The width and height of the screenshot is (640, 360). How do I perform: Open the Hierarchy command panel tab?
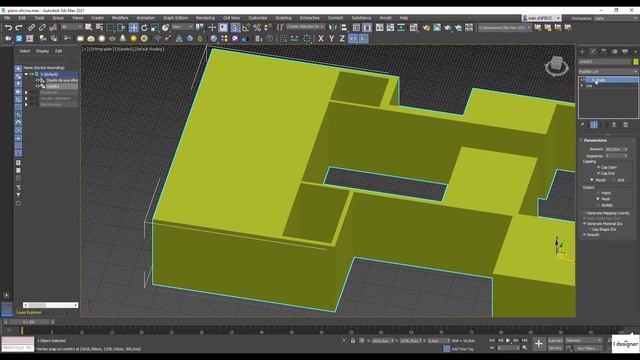point(604,51)
